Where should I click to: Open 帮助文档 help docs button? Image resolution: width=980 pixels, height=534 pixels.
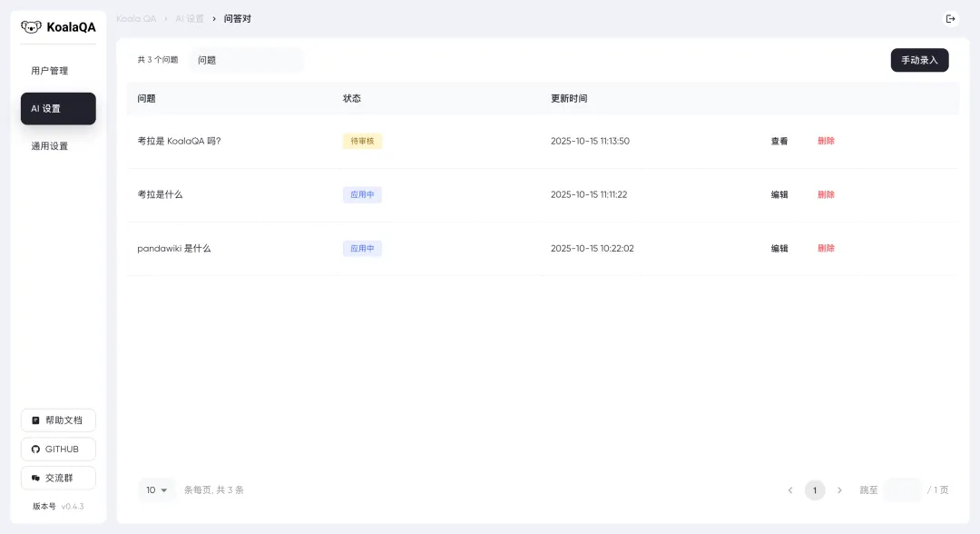click(58, 420)
